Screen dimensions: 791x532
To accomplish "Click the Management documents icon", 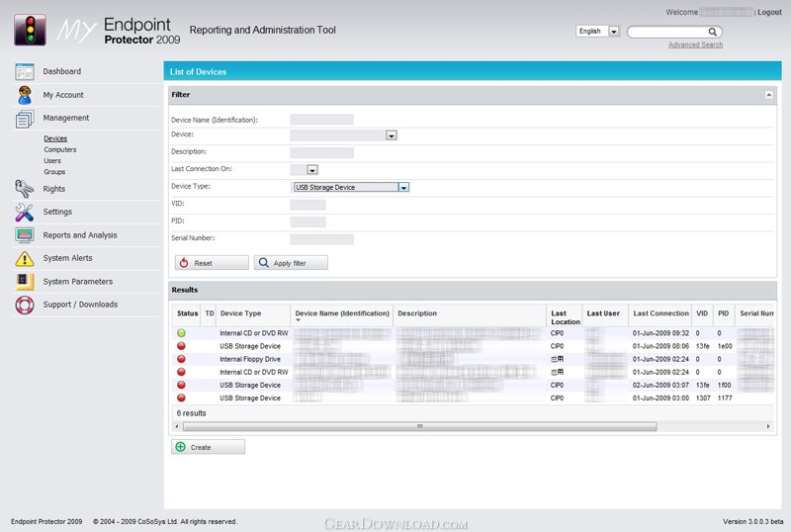I will [24, 118].
